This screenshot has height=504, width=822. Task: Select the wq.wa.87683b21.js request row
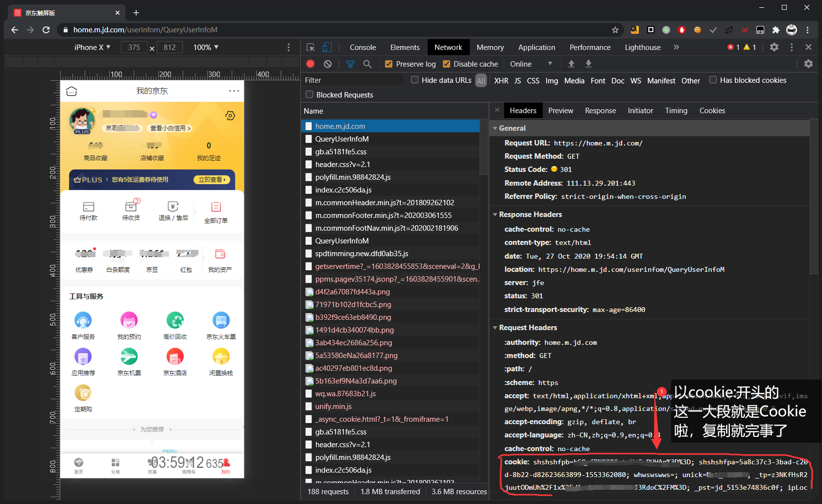click(x=390, y=394)
